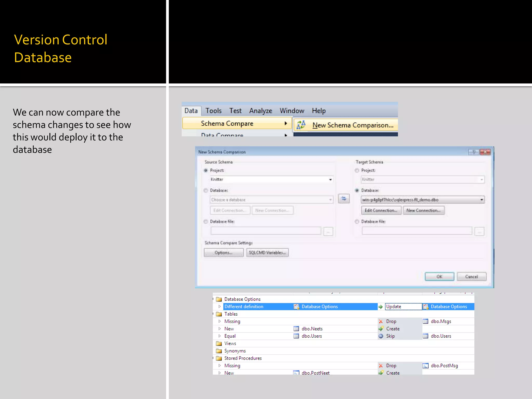Click the source dbo.Users table icon

296,336
